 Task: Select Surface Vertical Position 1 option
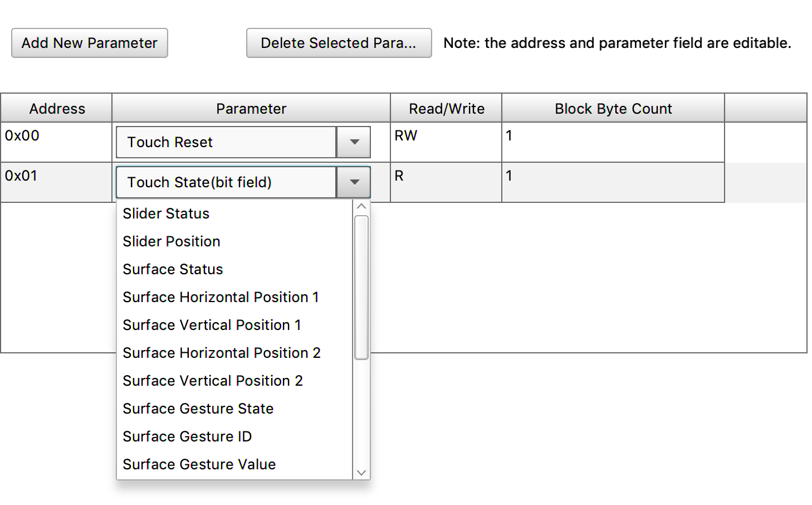point(212,325)
